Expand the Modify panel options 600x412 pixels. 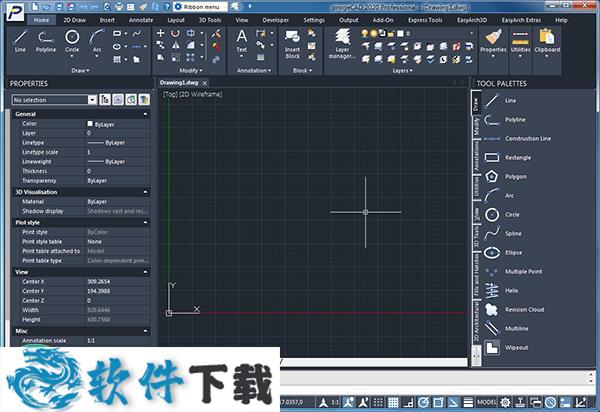point(190,70)
